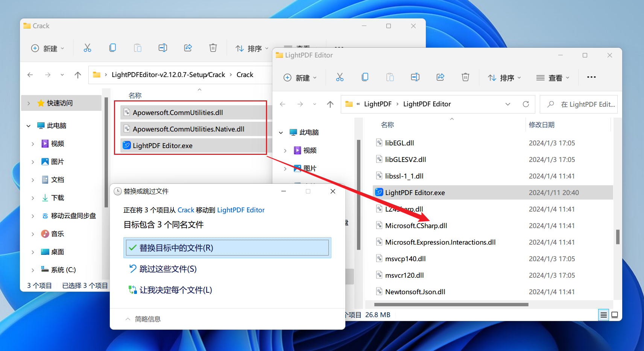Close the 替换或跳过文件 dialog
The width and height of the screenshot is (644, 351).
click(333, 191)
